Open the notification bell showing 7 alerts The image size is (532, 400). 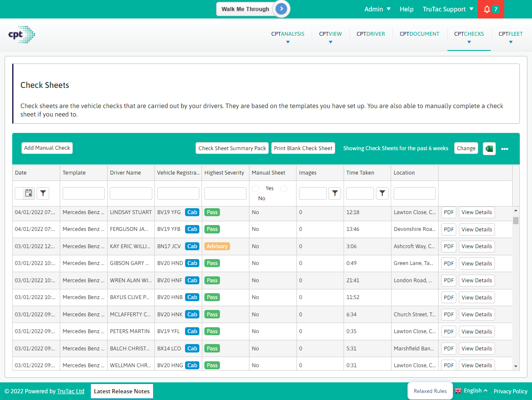point(491,9)
